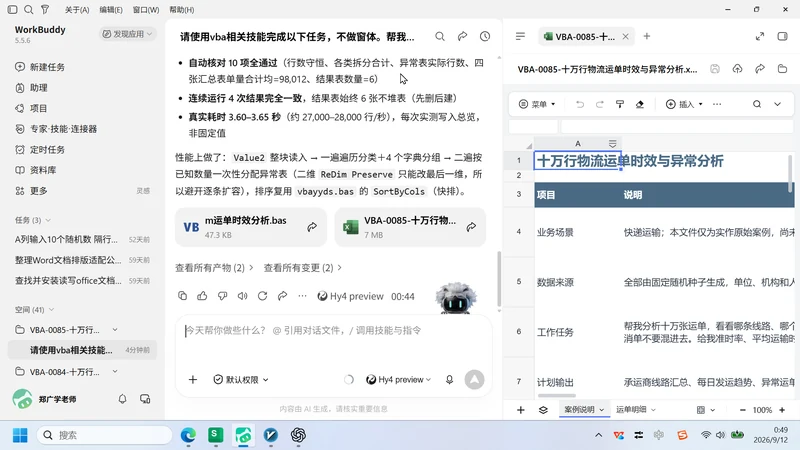Open the 菜单 dropdown in spreadsheet
This screenshot has height=450, width=800.
pyautogui.click(x=537, y=104)
